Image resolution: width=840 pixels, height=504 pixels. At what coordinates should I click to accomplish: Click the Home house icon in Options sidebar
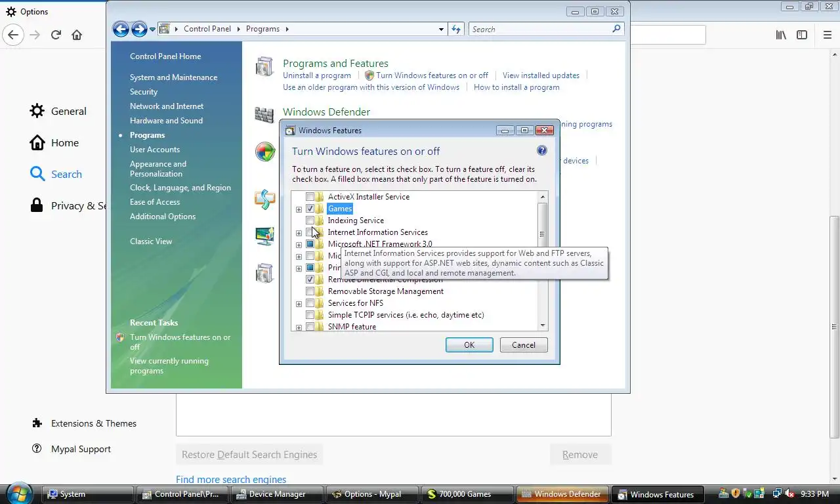37,142
